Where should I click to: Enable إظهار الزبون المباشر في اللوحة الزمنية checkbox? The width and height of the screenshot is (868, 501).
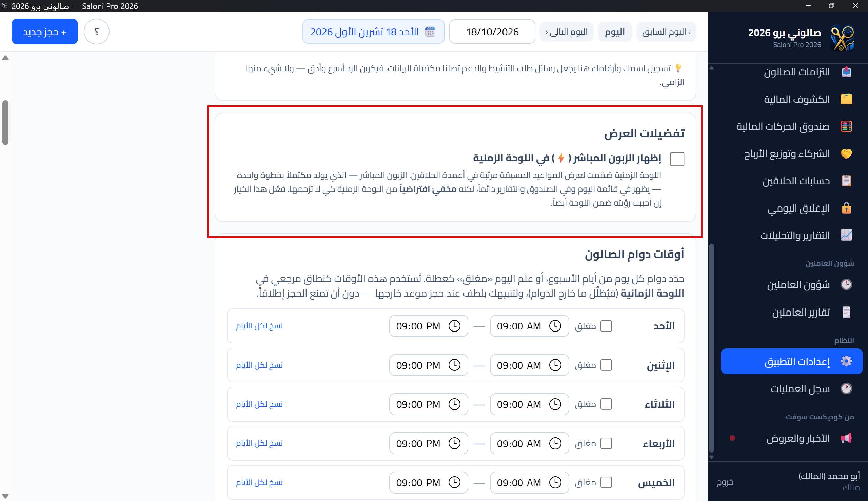tap(677, 159)
